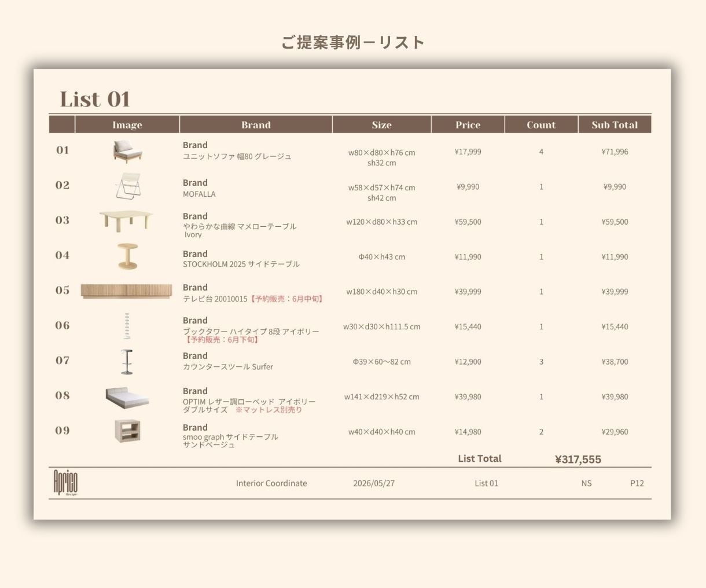Click the price ¥14,980
This screenshot has height=588, width=706.
pos(468,432)
